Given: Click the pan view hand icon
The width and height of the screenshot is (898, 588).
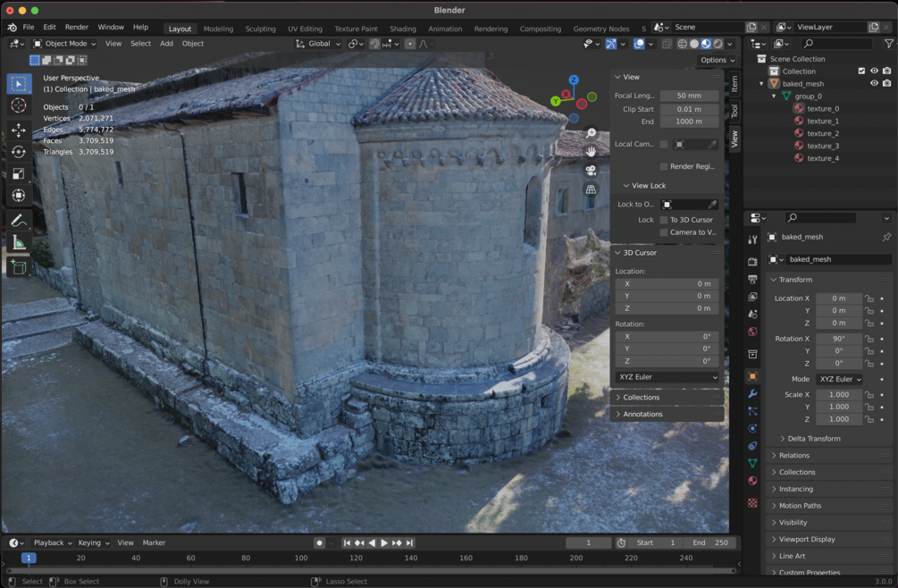Looking at the screenshot, I should pyautogui.click(x=591, y=152).
